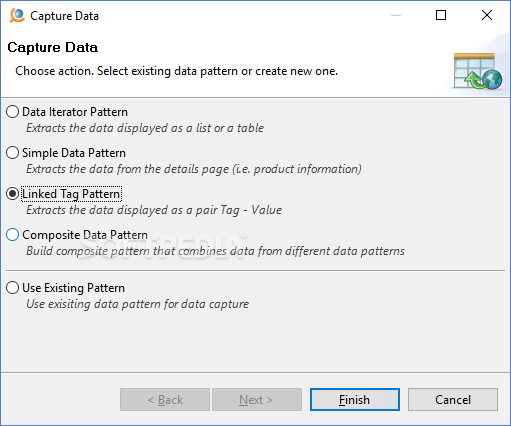The height and width of the screenshot is (426, 511).
Task: Click the disabled Next button
Action: click(257, 399)
